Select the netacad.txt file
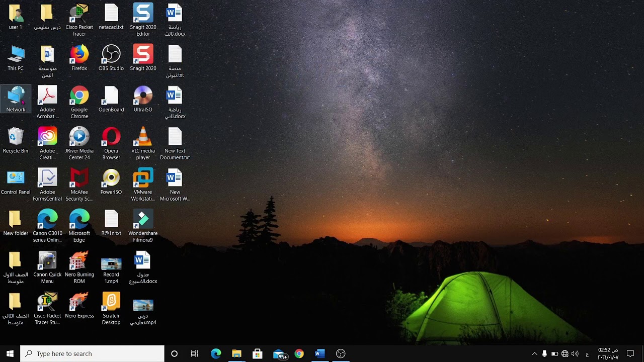The width and height of the screenshot is (644, 362). tap(111, 17)
